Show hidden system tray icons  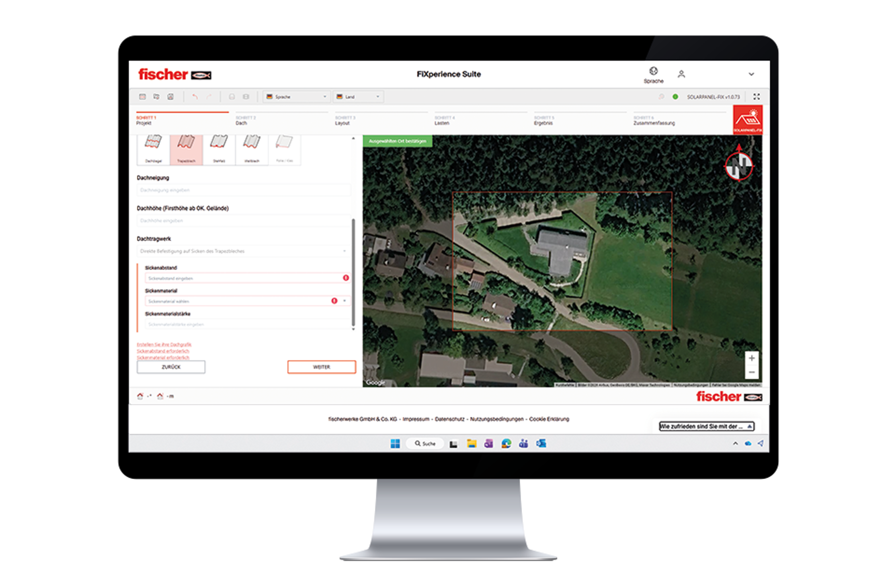(735, 444)
